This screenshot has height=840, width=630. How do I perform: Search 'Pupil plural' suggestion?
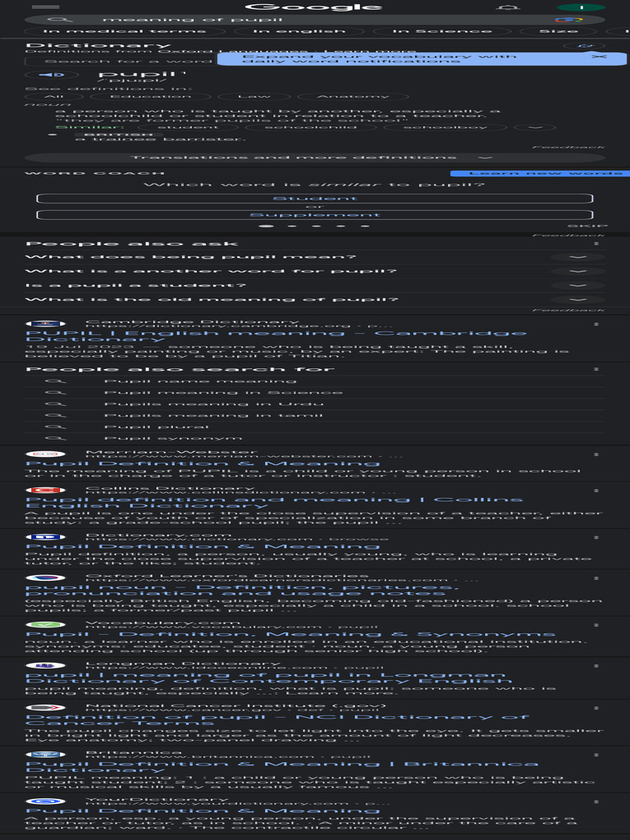[x=315, y=427]
